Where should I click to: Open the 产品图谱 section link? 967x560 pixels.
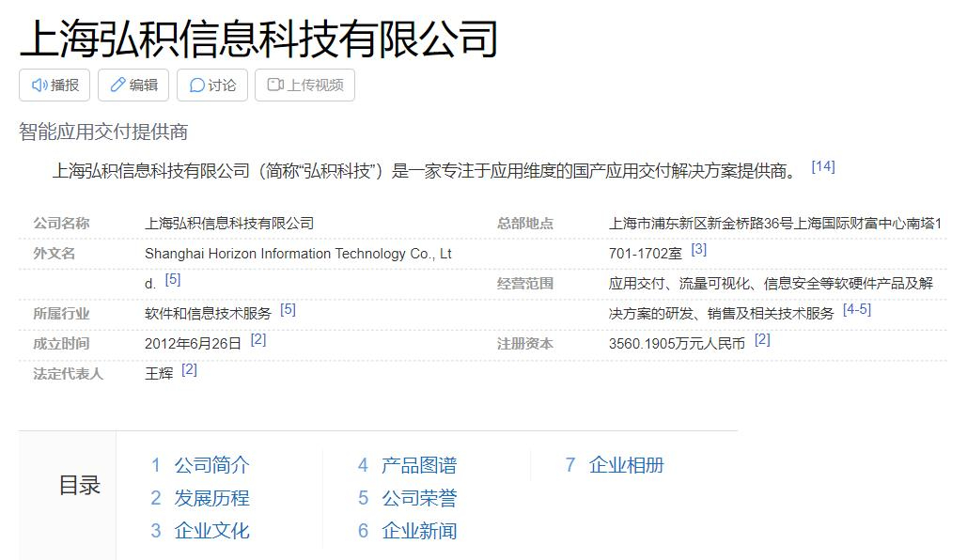point(419,465)
